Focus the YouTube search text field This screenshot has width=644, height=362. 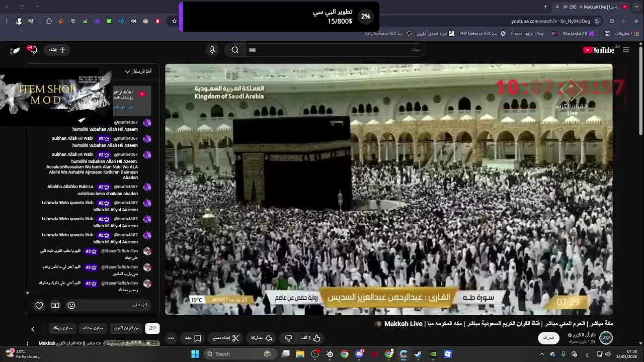tap(335, 50)
